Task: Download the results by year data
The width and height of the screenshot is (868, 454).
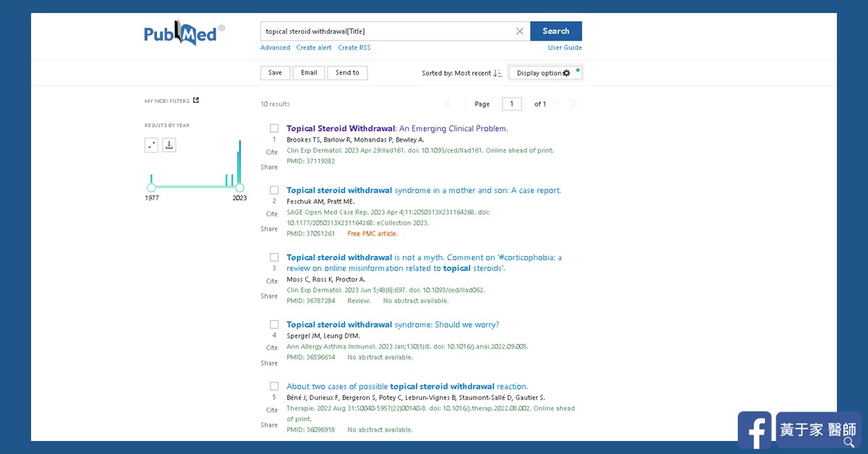Action: pyautogui.click(x=169, y=145)
